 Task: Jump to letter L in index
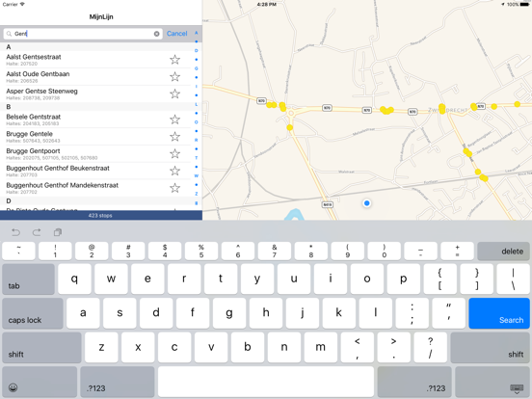point(196,104)
